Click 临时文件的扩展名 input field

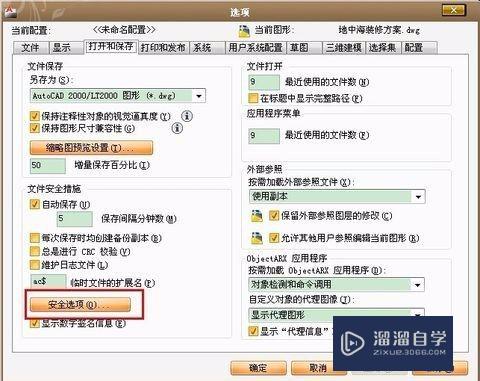pyautogui.click(x=48, y=282)
